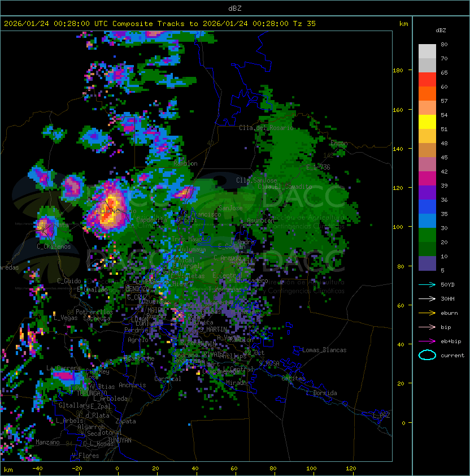The image size is (470, 476).
Task: Click the 'Agrelo' place label
Action: 138,340
